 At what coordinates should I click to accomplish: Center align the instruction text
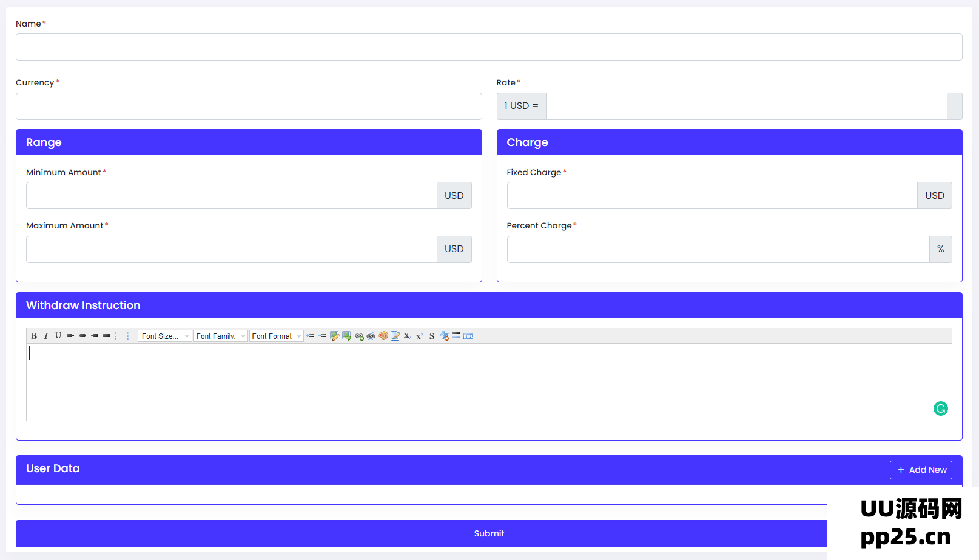(82, 336)
